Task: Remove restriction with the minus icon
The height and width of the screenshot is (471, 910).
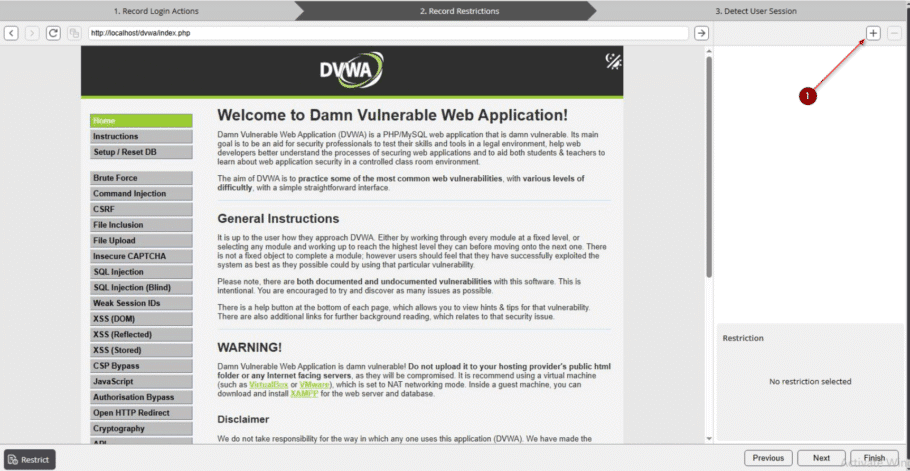Action: pos(894,33)
